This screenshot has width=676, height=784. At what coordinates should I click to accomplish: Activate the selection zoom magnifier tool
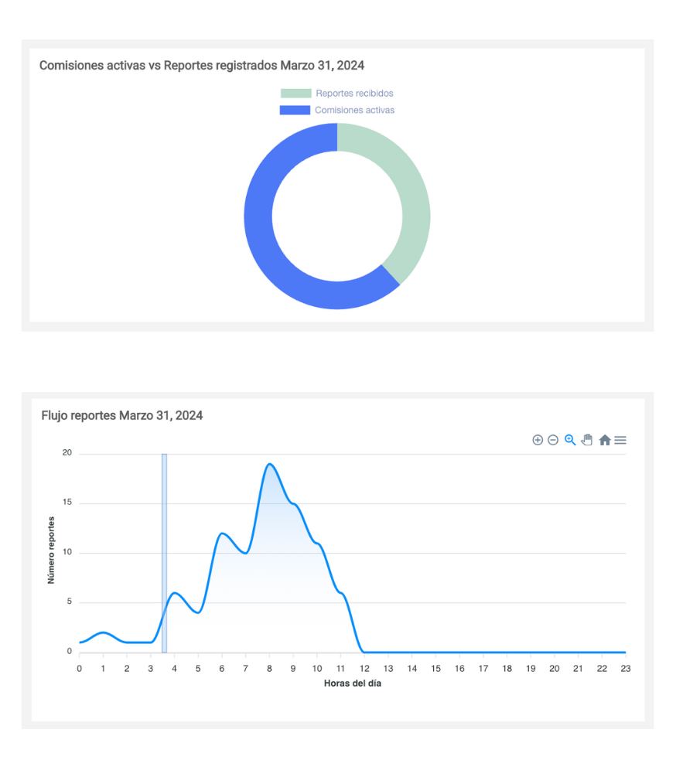click(x=570, y=440)
